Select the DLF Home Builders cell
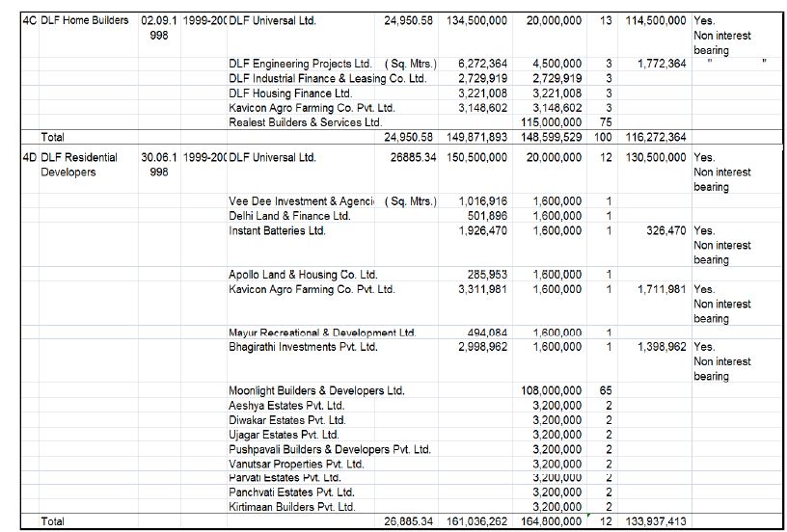Image resolution: width=787 pixels, height=532 pixels. 85,20
